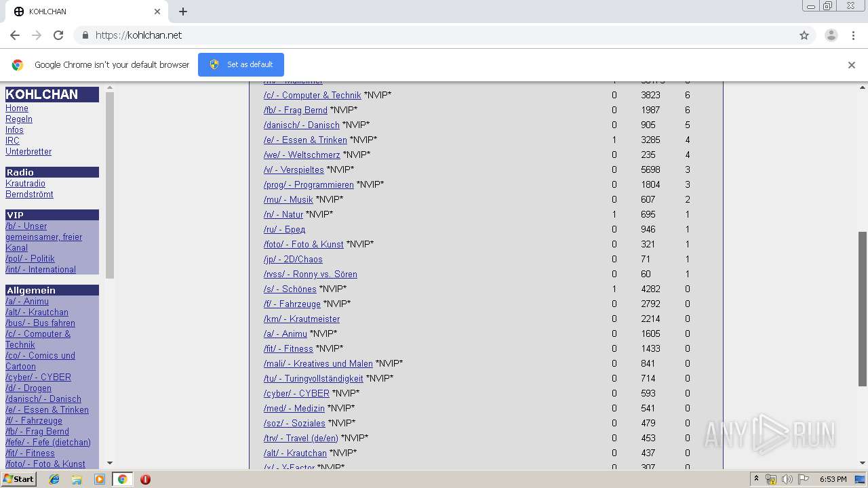Image resolution: width=868 pixels, height=488 pixels.
Task: Open /s/ - Schönes board
Action: point(290,289)
